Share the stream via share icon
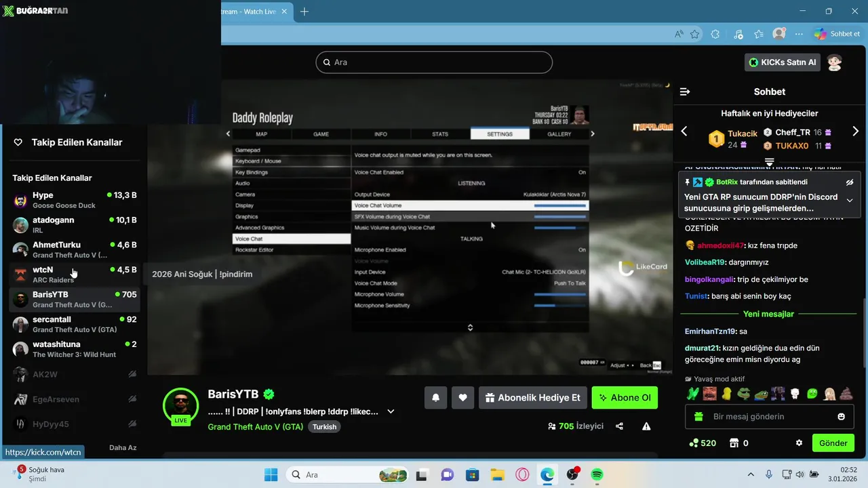Viewport: 868px width, 488px height. pyautogui.click(x=619, y=426)
